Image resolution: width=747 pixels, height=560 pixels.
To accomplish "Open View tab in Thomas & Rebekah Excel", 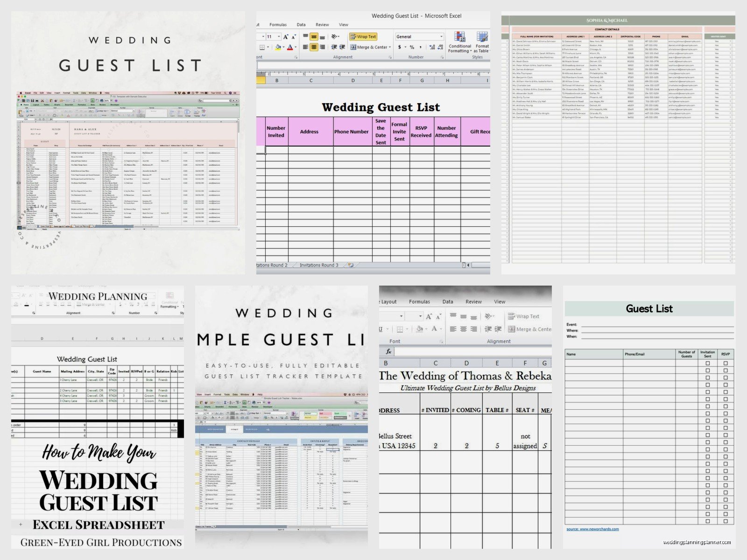I will point(500,302).
